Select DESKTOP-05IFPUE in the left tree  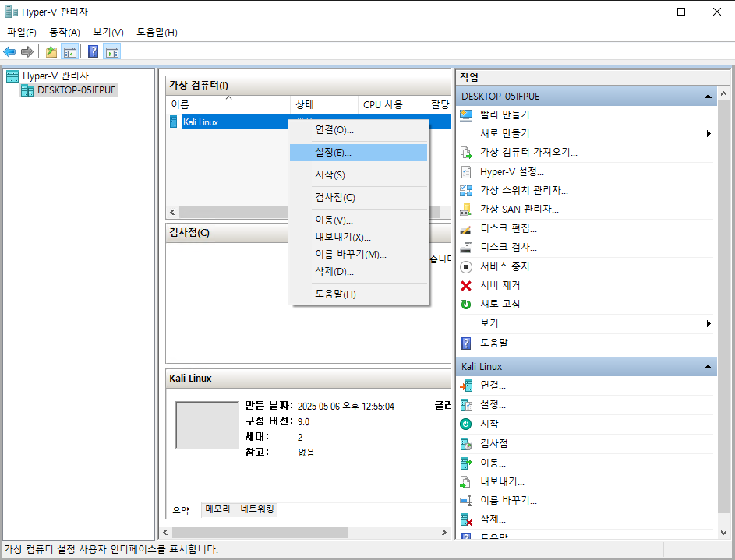76,90
